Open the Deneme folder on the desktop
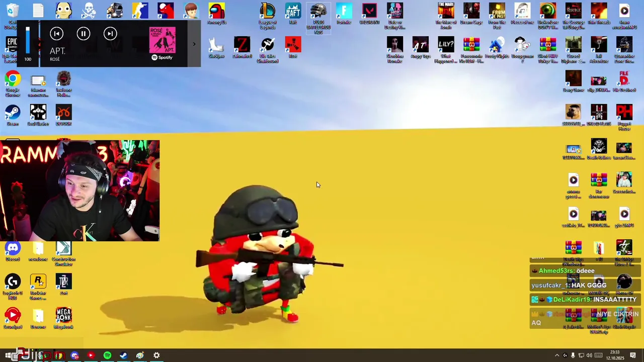Image resolution: width=644 pixels, height=362 pixels. click(38, 319)
